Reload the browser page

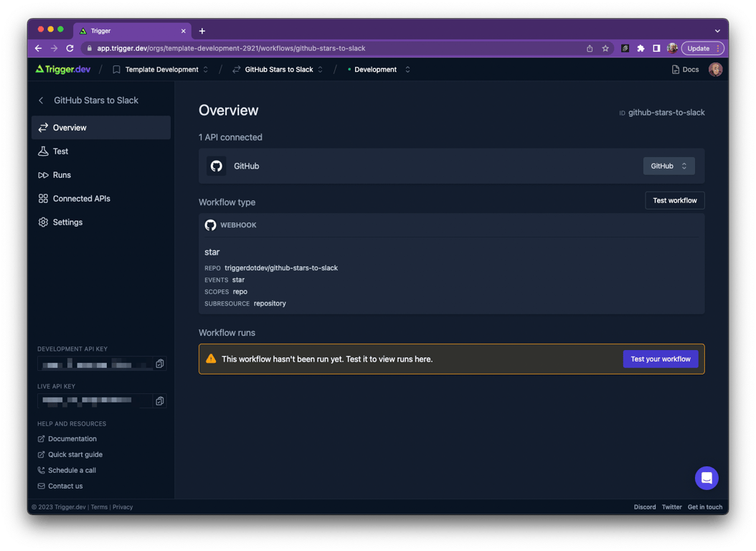[x=70, y=48]
